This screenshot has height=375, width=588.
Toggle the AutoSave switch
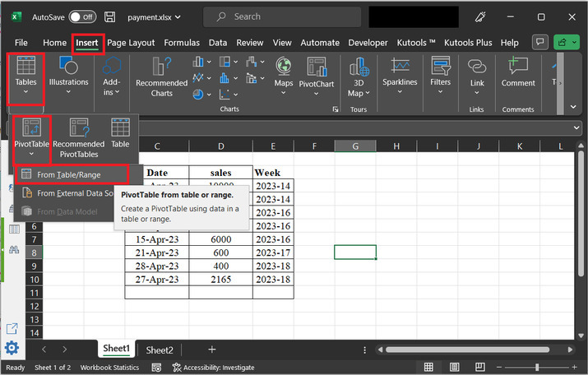pyautogui.click(x=82, y=16)
